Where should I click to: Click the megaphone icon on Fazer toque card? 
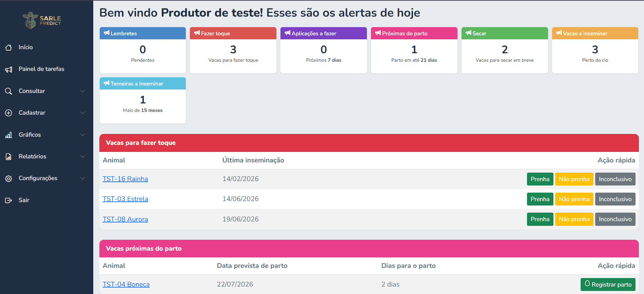(x=197, y=33)
